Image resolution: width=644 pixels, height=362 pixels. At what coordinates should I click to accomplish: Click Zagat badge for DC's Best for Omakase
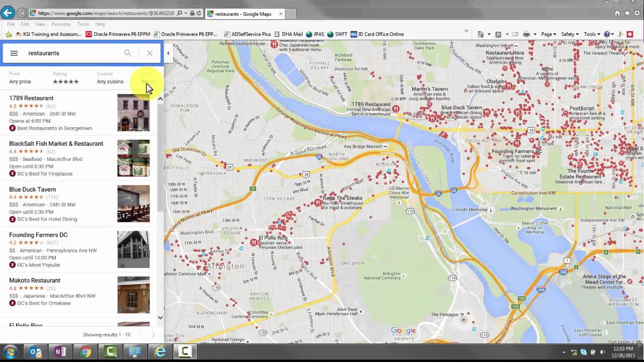click(12, 303)
